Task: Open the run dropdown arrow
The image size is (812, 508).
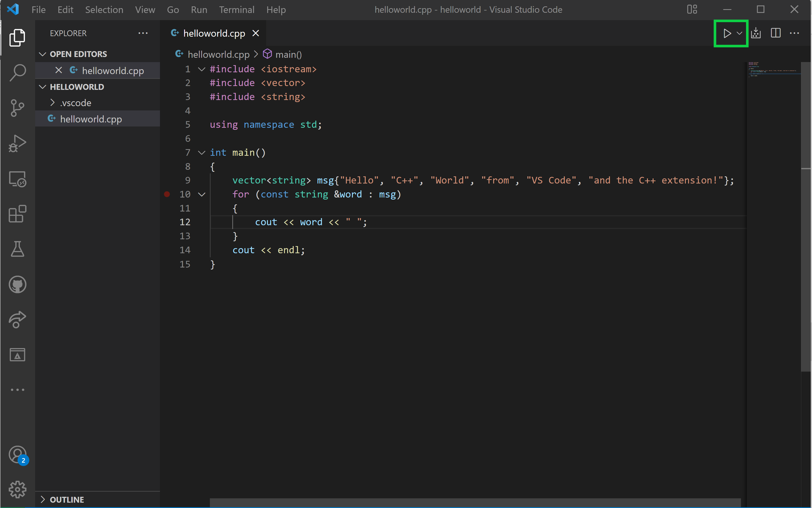Action: [x=739, y=33]
